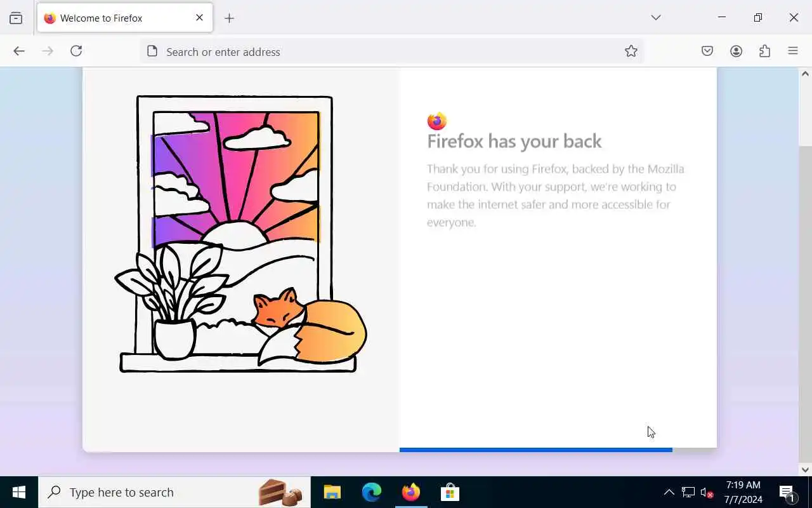Click the cake search highlight icon
Image resolution: width=812 pixels, height=508 pixels.
pos(280,492)
